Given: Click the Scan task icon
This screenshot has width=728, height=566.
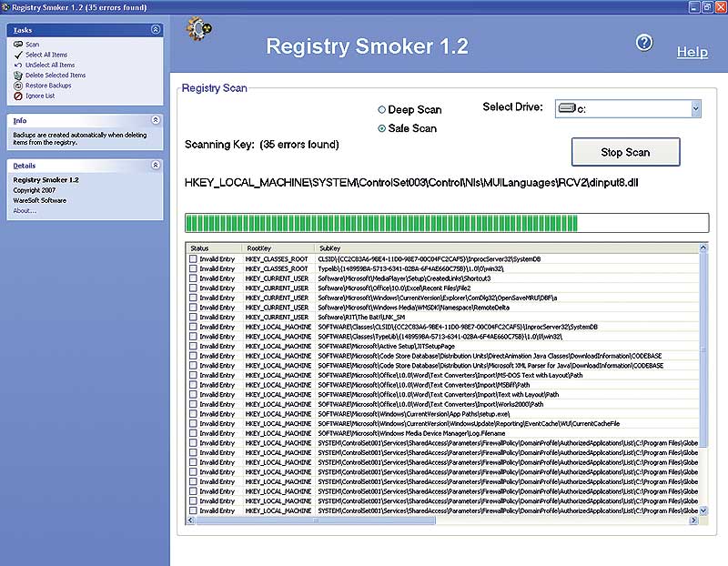Looking at the screenshot, I should [x=18, y=44].
